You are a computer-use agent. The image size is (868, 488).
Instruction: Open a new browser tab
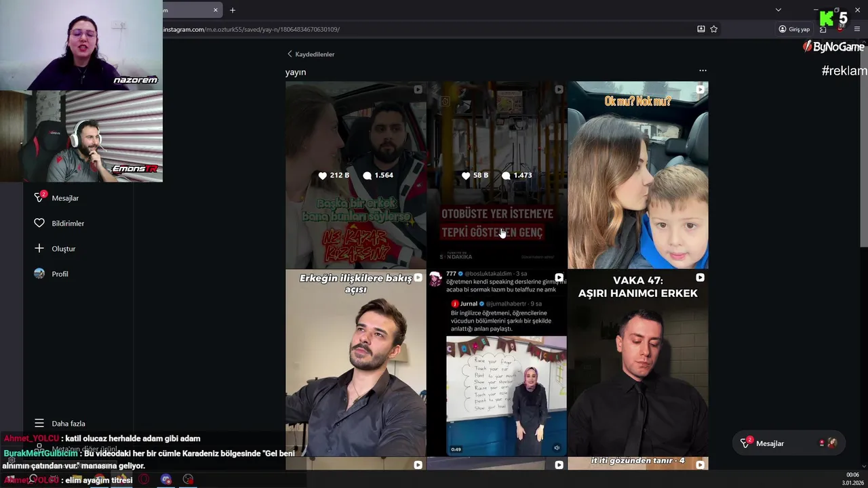(233, 10)
